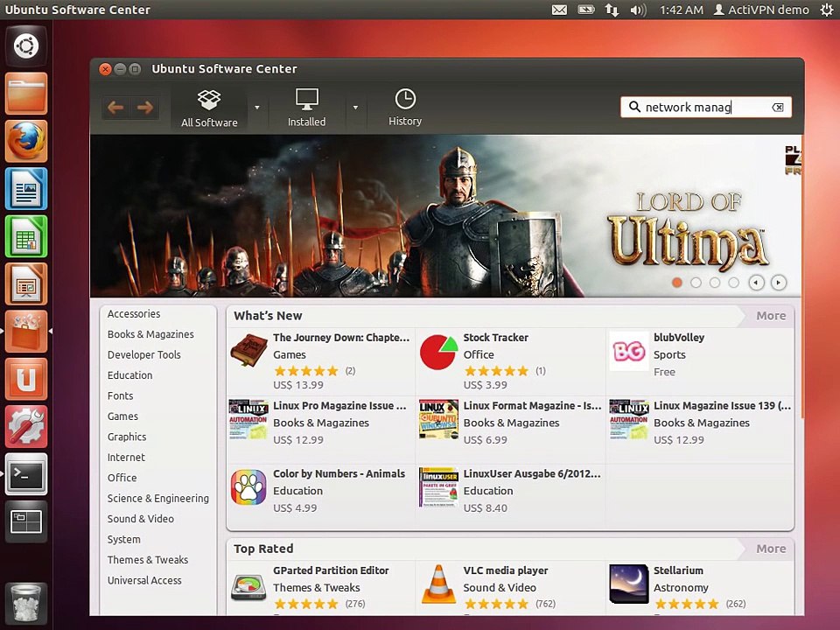Open the Workspace Switcher
This screenshot has width=840, height=630.
[x=26, y=522]
